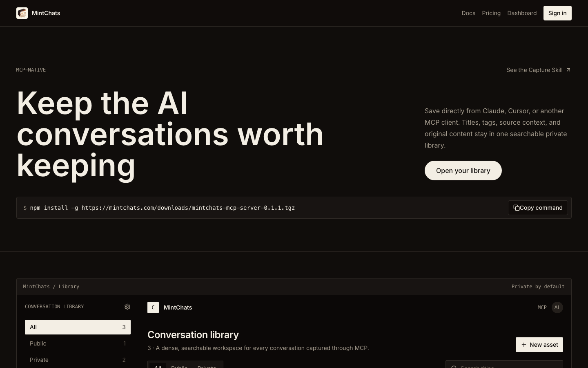This screenshot has height=368, width=588.
Task: Copy the npm install command
Action: (538, 208)
